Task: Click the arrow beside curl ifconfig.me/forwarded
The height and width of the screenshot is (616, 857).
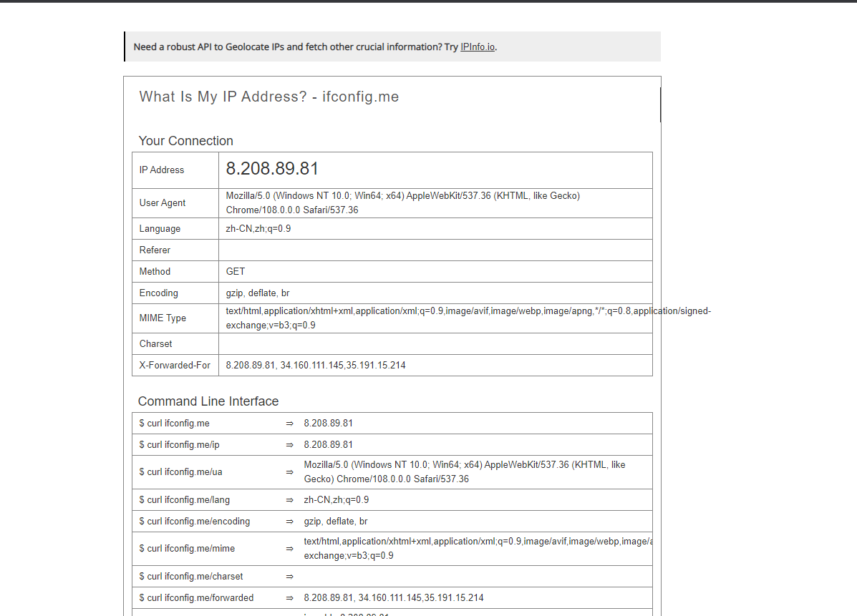Action: pyautogui.click(x=289, y=598)
